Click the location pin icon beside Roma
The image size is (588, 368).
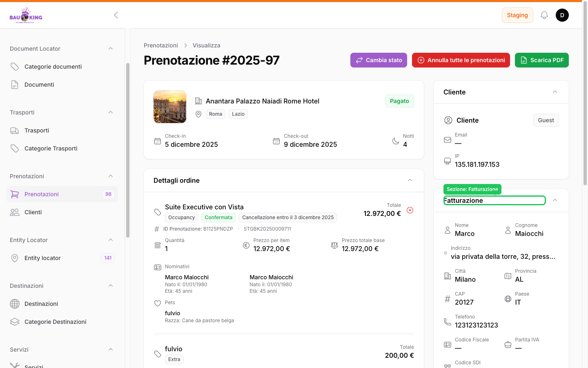(x=198, y=114)
